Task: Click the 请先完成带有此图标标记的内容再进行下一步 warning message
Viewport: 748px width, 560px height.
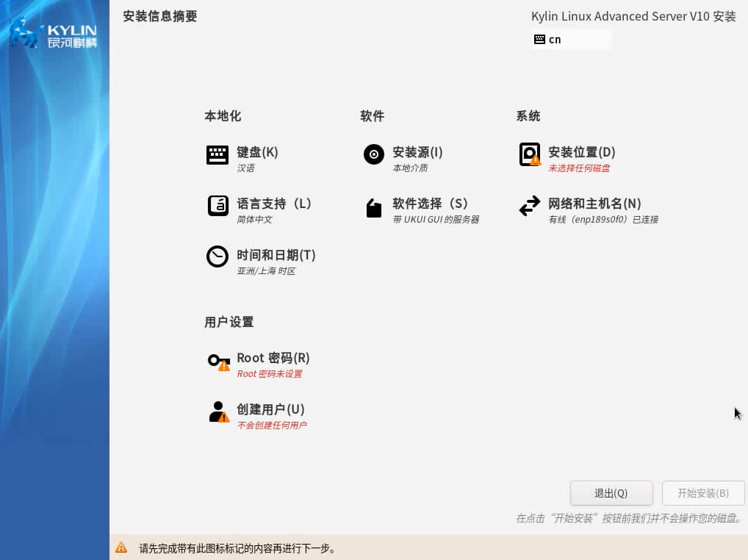Action: [237, 548]
